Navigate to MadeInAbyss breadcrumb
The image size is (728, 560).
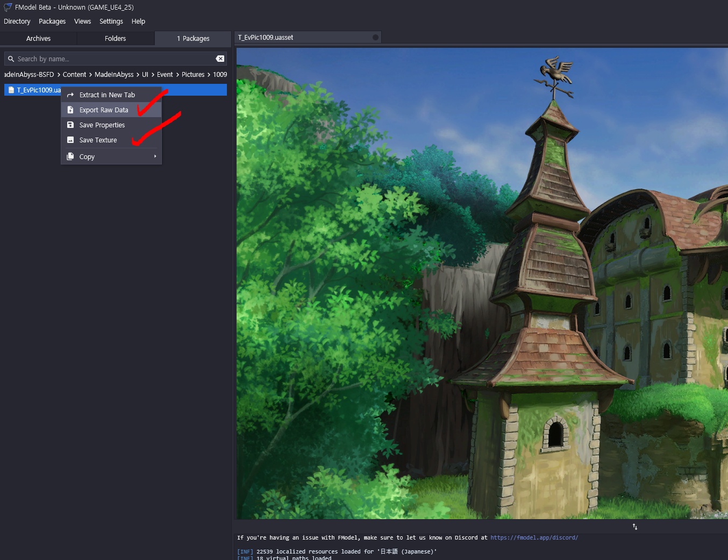click(114, 75)
